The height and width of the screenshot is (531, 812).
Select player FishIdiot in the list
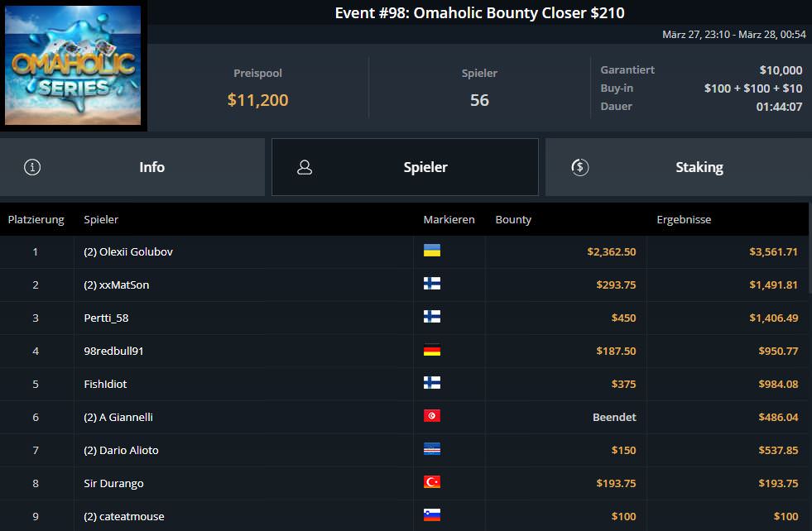coord(105,384)
